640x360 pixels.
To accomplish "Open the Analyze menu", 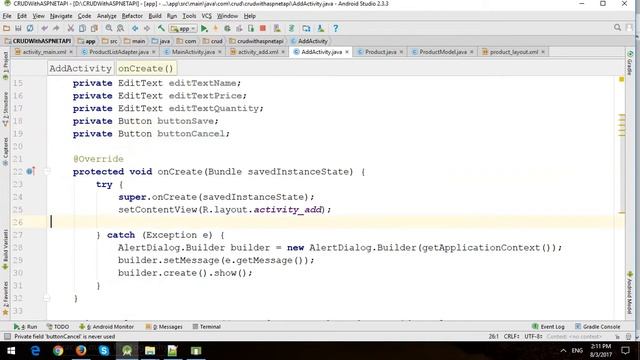I will click(x=107, y=16).
